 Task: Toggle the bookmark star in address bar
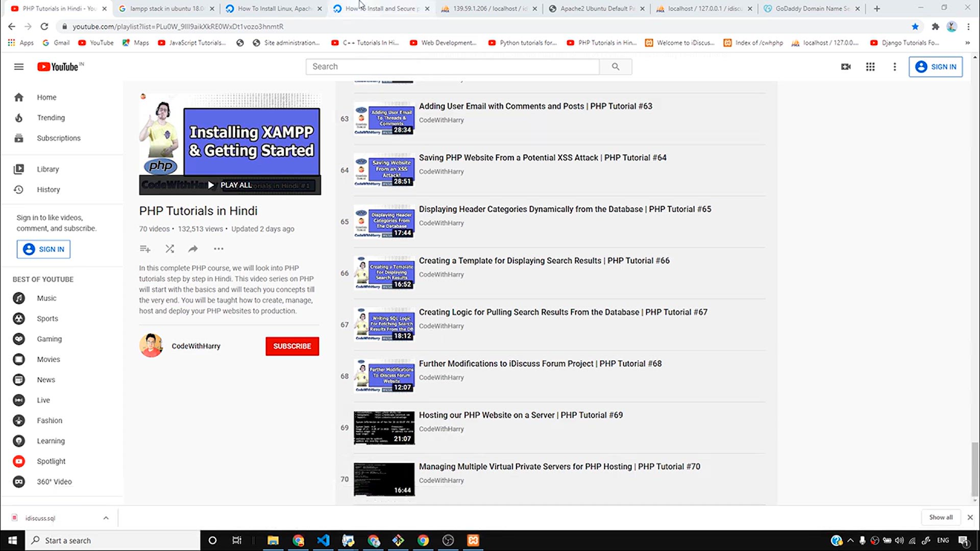(915, 27)
